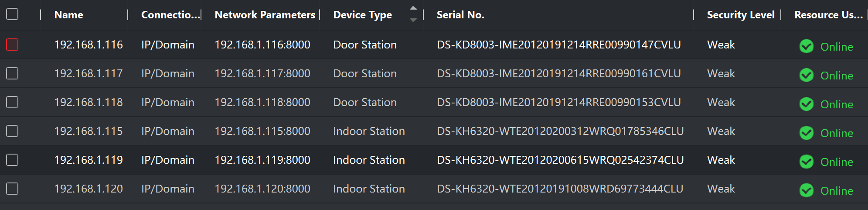
Task: Select the 192.168.1.119 device name cell
Action: coord(89,160)
